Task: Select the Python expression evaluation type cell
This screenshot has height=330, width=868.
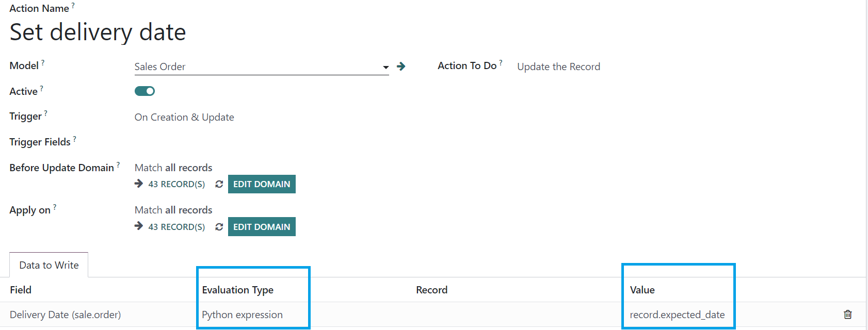Action: point(242,315)
